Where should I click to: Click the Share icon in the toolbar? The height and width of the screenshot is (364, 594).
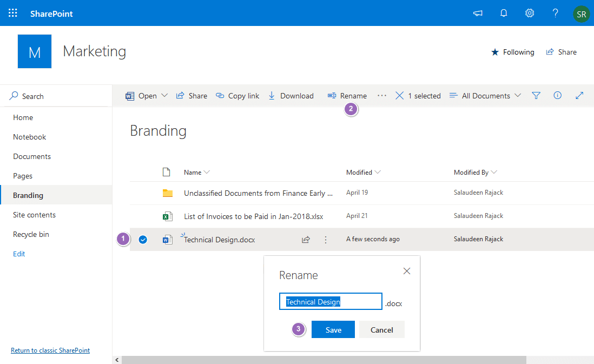coord(192,95)
